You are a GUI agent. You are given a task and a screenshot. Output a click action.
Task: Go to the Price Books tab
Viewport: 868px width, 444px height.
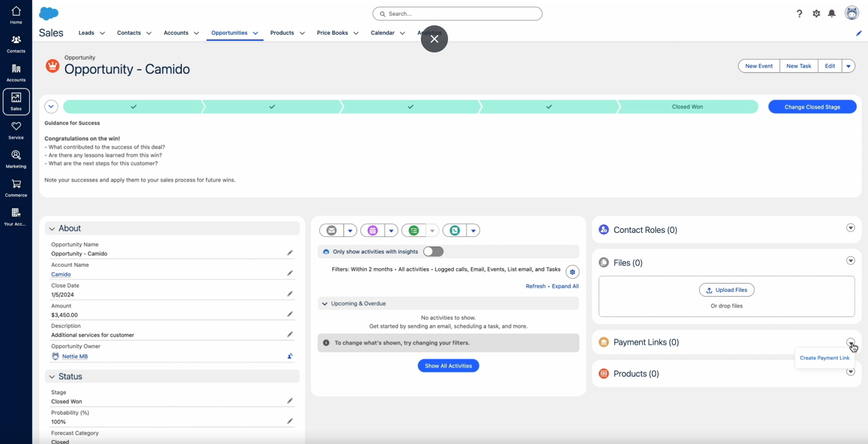pos(332,33)
